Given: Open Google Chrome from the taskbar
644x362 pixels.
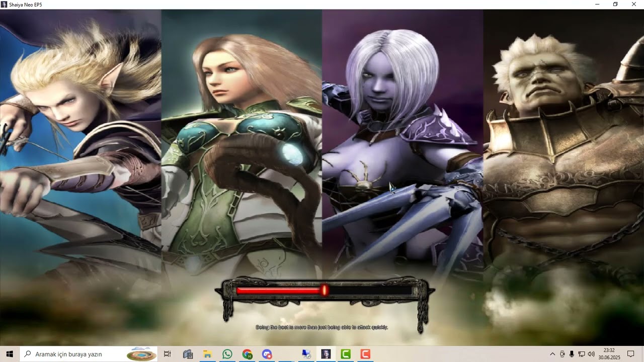Looking at the screenshot, I should [x=247, y=354].
